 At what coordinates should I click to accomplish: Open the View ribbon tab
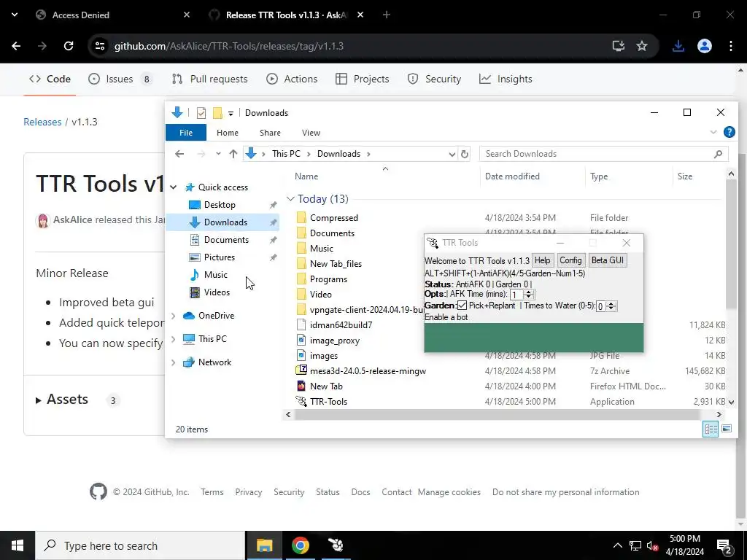pyautogui.click(x=311, y=133)
